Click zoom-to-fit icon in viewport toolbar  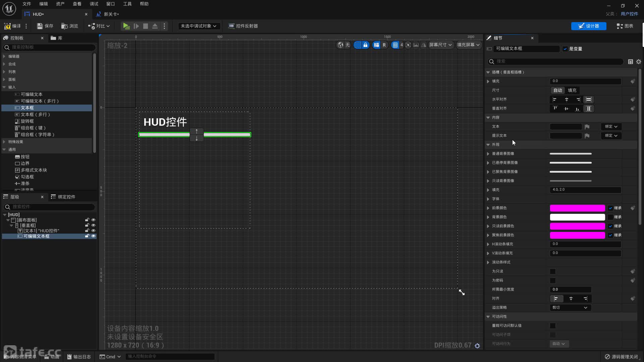(408, 45)
